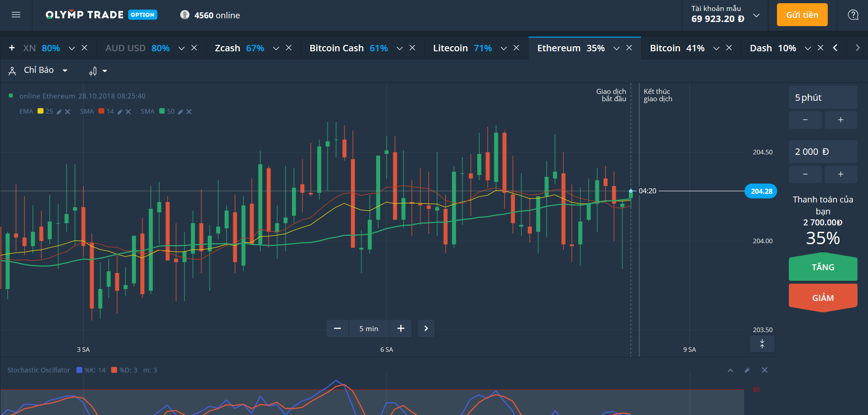Click the green SMA 50 color swatch
The width and height of the screenshot is (868, 415).
click(162, 111)
